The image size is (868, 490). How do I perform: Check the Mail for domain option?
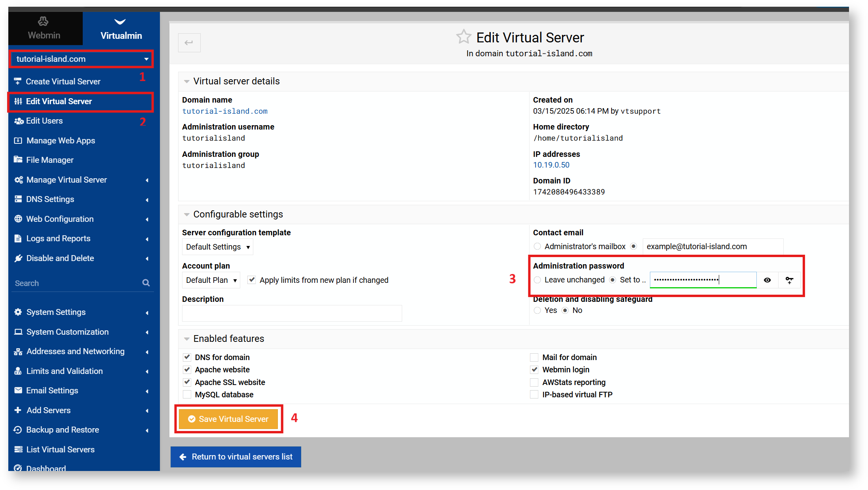[x=534, y=357]
